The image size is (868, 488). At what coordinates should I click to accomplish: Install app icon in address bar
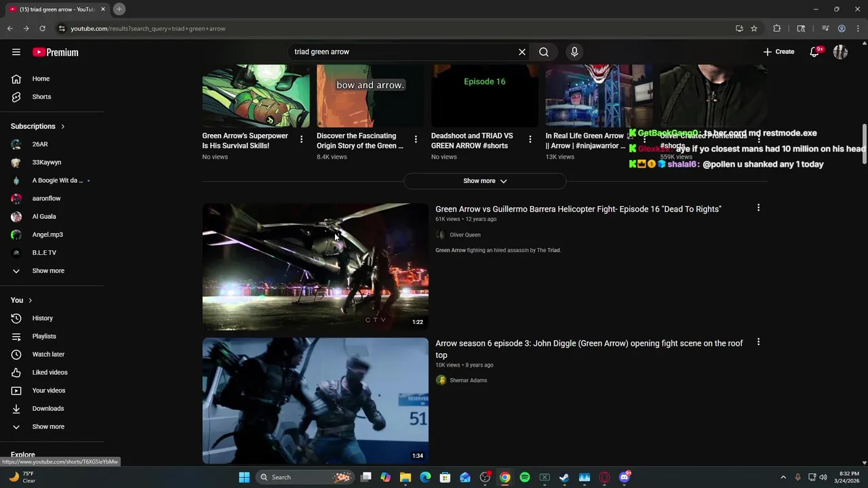click(x=739, y=28)
